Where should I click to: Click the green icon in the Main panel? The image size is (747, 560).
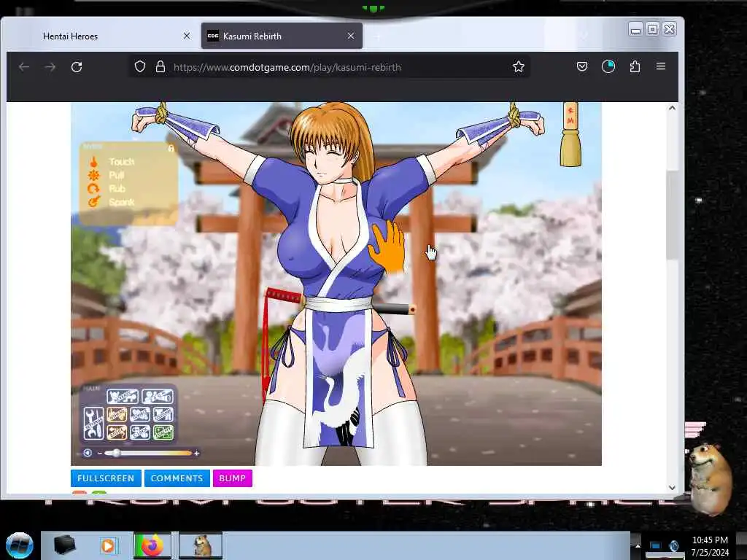tap(163, 432)
